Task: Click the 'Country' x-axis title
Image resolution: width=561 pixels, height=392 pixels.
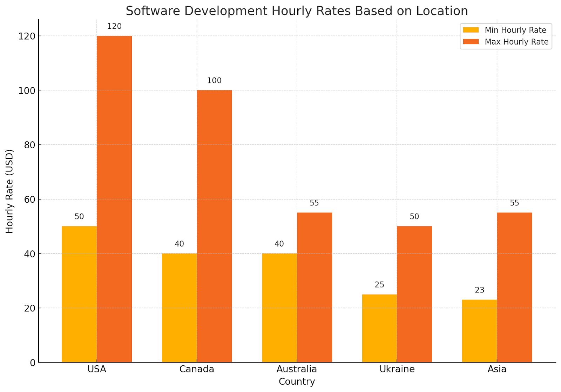Action: 297,382
